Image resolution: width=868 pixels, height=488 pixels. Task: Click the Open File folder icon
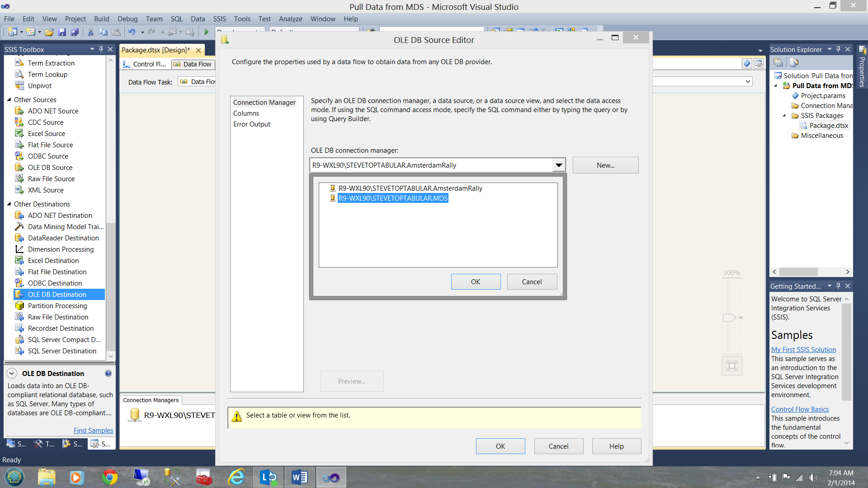click(49, 32)
